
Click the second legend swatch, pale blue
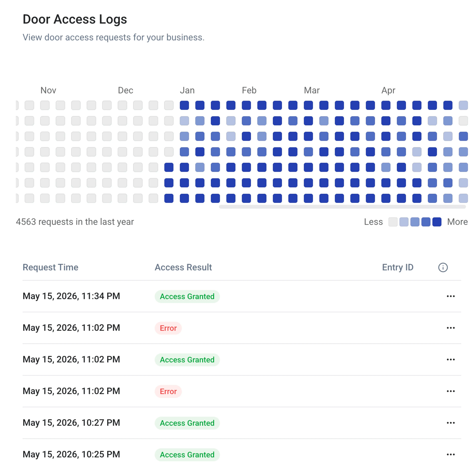[404, 222]
